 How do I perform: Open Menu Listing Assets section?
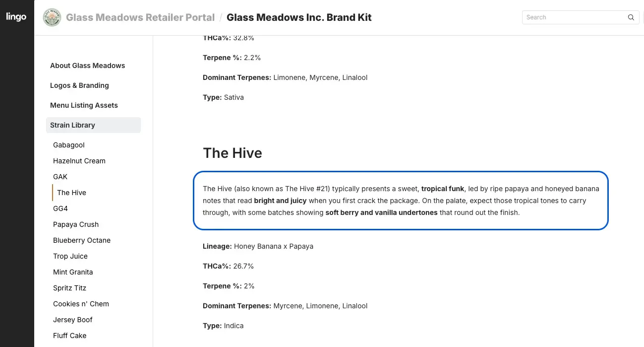click(x=84, y=105)
